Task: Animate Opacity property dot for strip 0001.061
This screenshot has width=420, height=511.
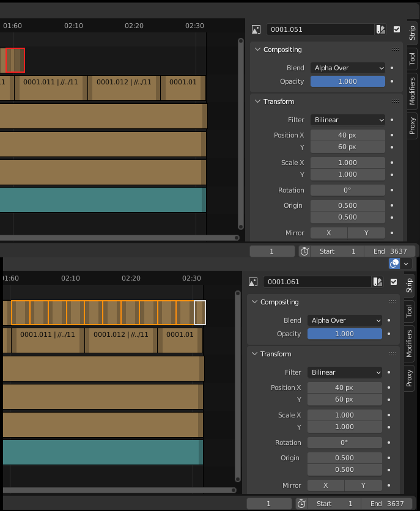Action: click(x=389, y=334)
